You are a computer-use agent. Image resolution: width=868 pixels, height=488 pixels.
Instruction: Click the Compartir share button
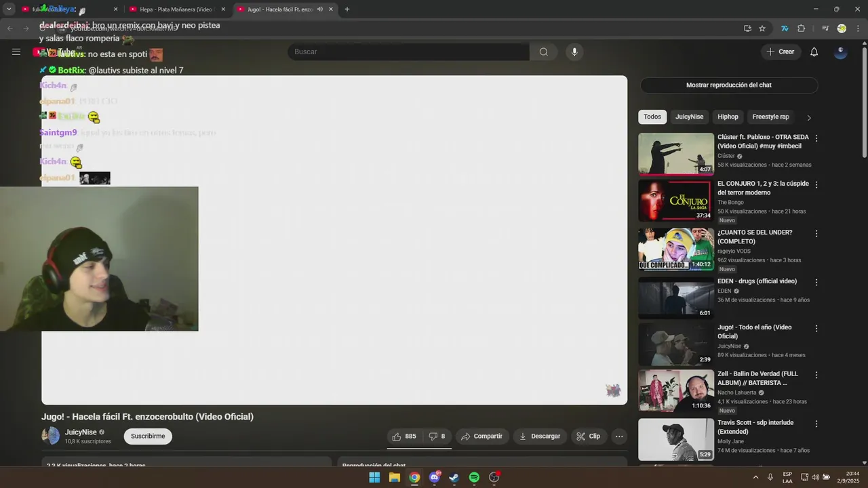[x=481, y=436]
